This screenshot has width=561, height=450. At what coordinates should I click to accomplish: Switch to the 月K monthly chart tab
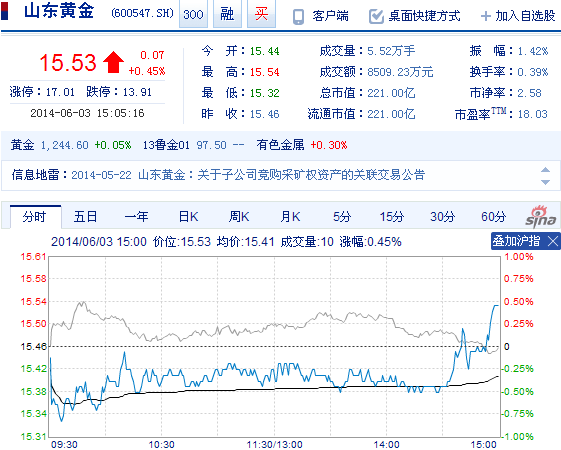coord(290,217)
